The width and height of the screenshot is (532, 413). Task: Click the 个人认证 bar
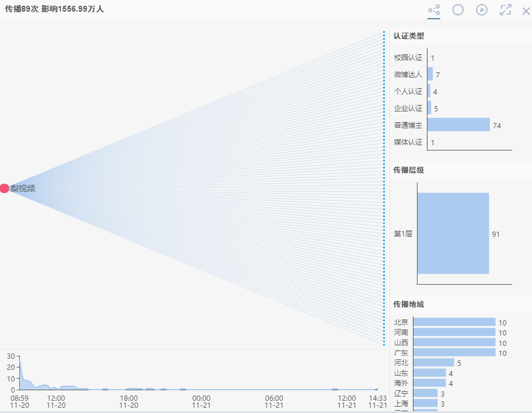tap(429, 91)
